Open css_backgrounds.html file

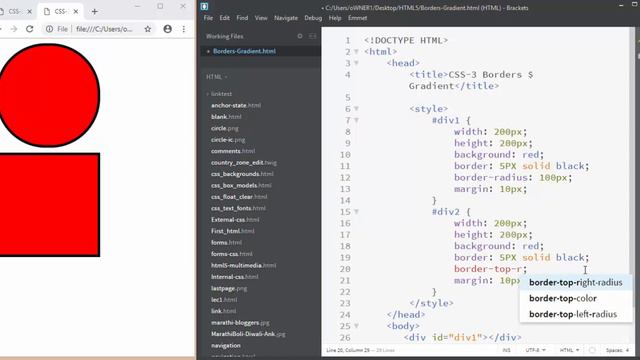[x=242, y=174]
